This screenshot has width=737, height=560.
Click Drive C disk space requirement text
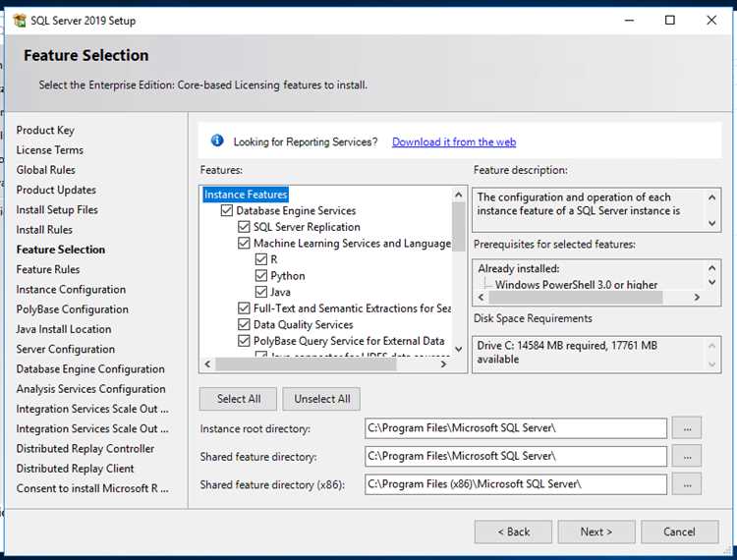pyautogui.click(x=567, y=353)
